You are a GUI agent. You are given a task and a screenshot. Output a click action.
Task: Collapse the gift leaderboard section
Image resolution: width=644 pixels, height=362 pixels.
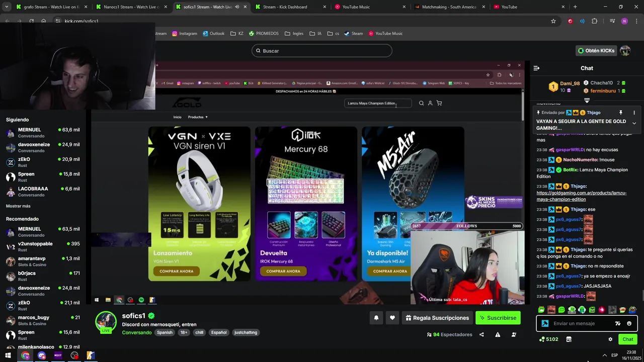point(587,101)
